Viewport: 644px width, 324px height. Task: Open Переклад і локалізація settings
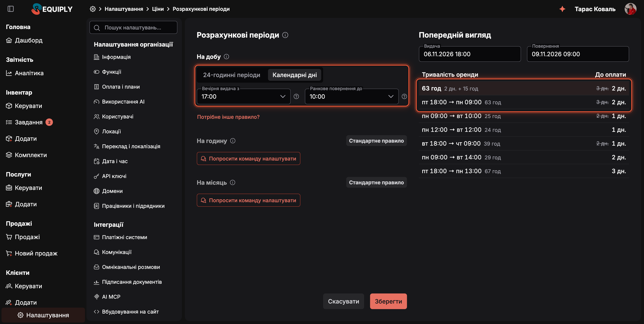[x=127, y=146]
